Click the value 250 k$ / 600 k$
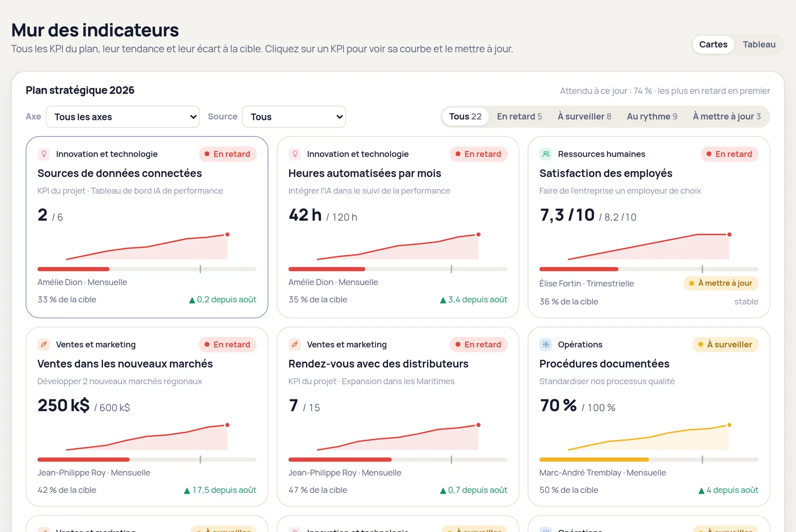The width and height of the screenshot is (796, 532). coord(84,406)
